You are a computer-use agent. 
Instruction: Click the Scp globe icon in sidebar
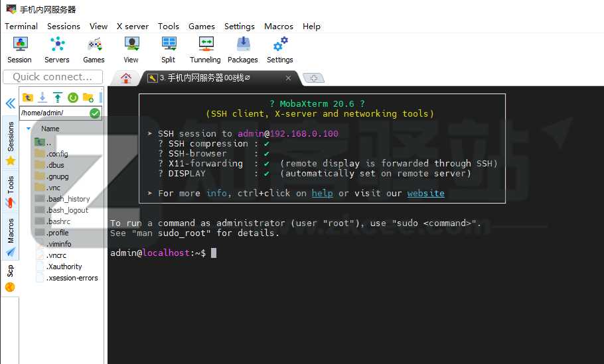pos(10,287)
